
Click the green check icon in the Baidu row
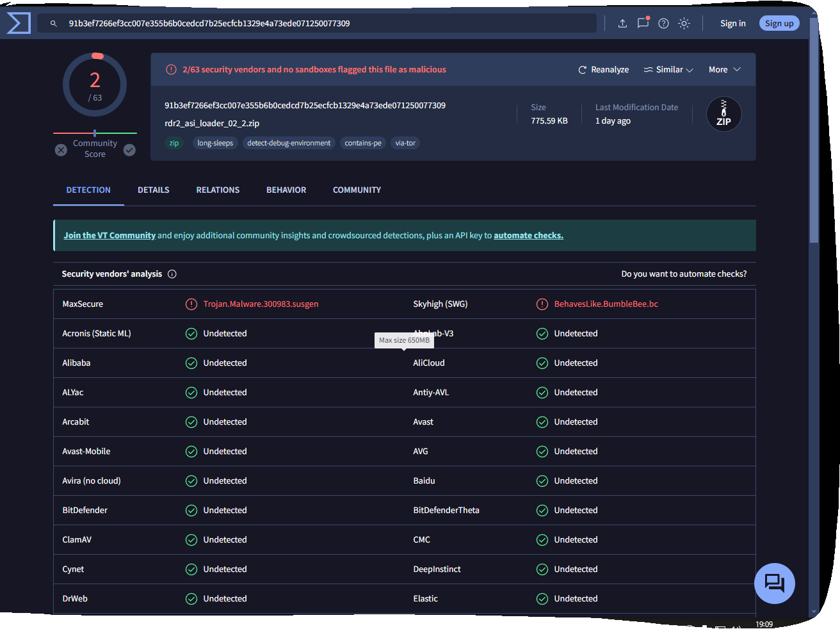click(x=542, y=481)
